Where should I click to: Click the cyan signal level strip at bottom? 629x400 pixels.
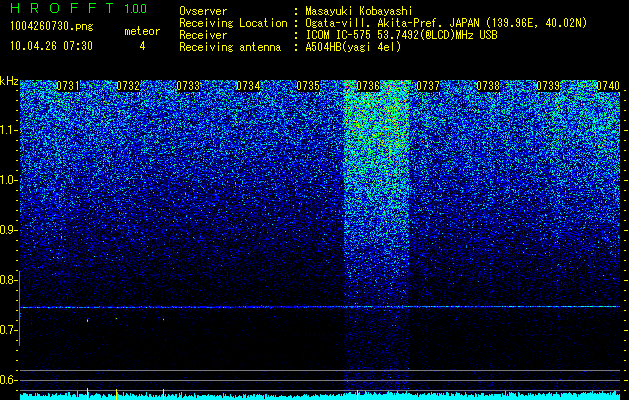320,396
